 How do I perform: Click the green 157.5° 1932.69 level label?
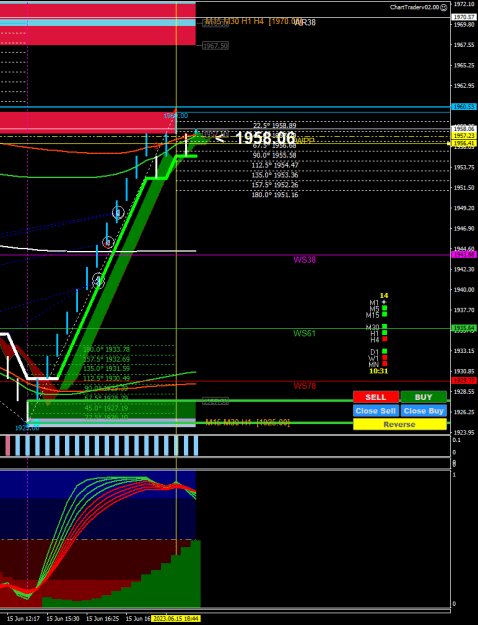pos(106,359)
